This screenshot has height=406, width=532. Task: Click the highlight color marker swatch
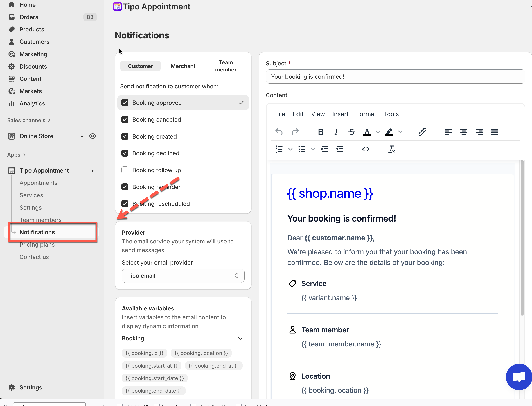389,132
